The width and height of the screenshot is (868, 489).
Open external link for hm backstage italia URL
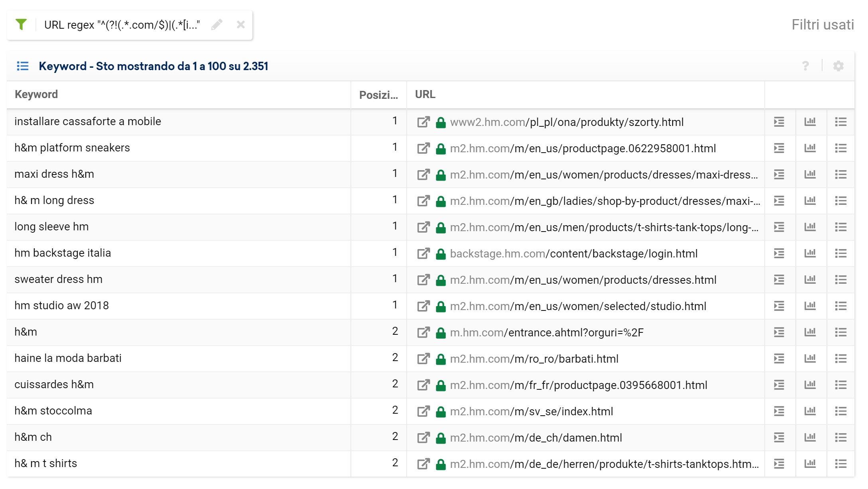point(423,253)
